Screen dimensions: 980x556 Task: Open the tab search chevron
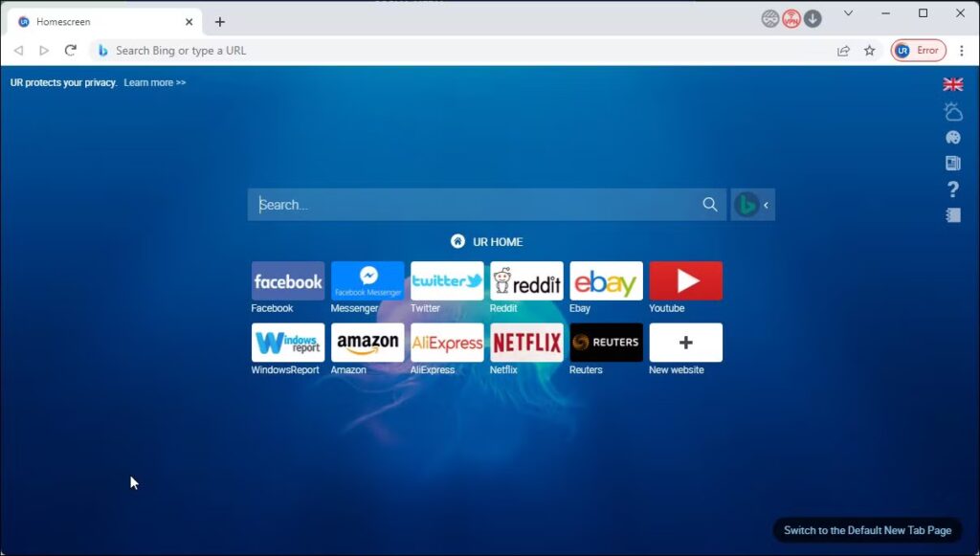(848, 13)
